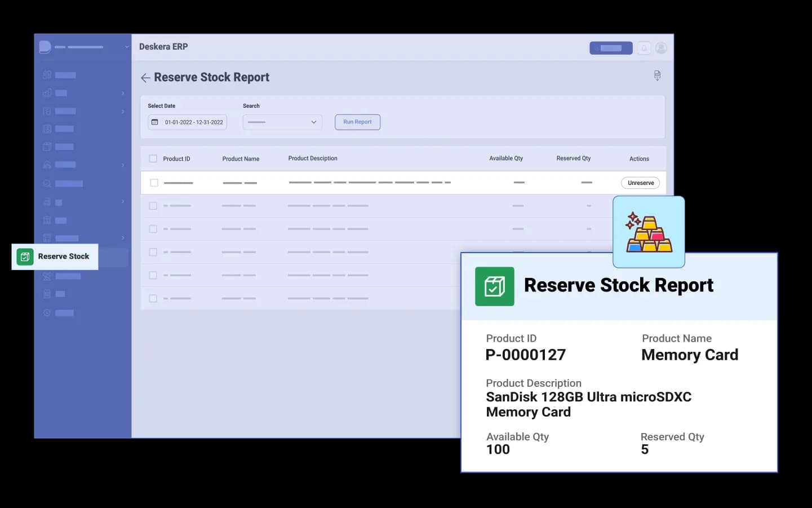This screenshot has width=812, height=508.
Task: Click the Product Name column header
Action: (241, 159)
